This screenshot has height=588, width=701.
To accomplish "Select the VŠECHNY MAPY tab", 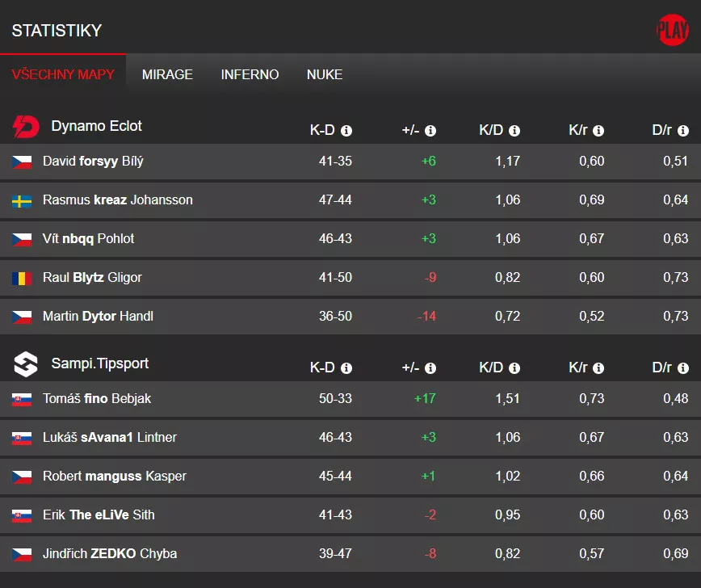I will click(63, 74).
